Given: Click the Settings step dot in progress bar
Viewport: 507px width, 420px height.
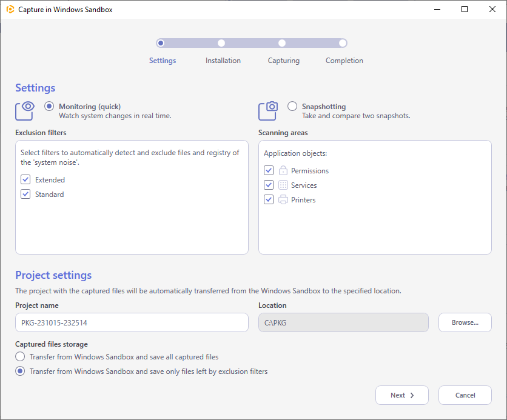Looking at the screenshot, I should [x=161, y=43].
